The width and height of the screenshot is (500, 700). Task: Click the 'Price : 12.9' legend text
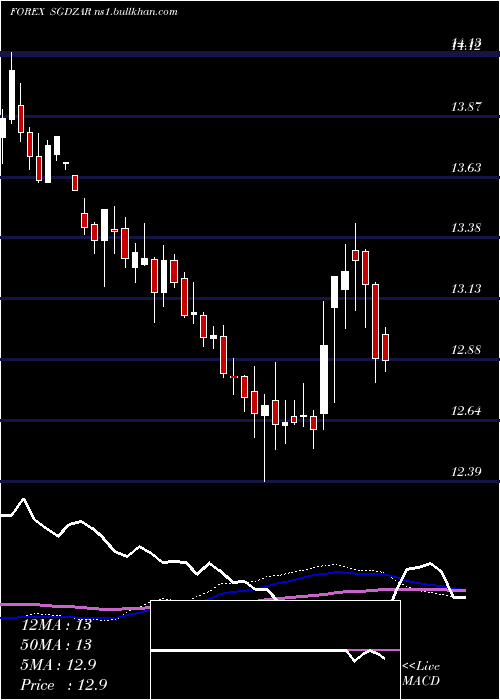point(63,685)
